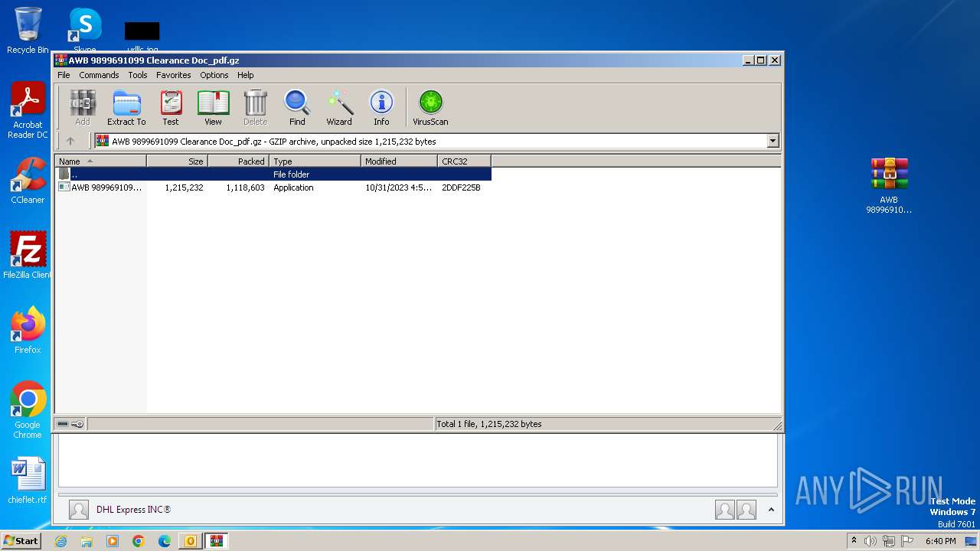Open the Help menu
The width and height of the screenshot is (980, 551).
point(245,75)
